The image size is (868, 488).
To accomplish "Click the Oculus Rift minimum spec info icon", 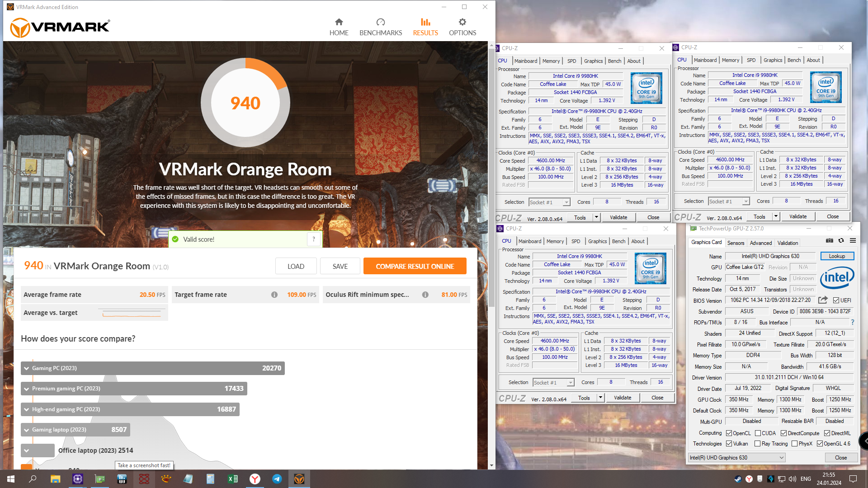I will (x=425, y=295).
